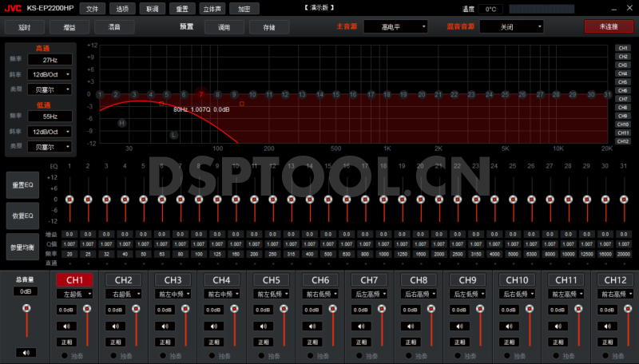The width and height of the screenshot is (639, 364).
Task: Mute the master volume speaker icon
Action: (26, 352)
